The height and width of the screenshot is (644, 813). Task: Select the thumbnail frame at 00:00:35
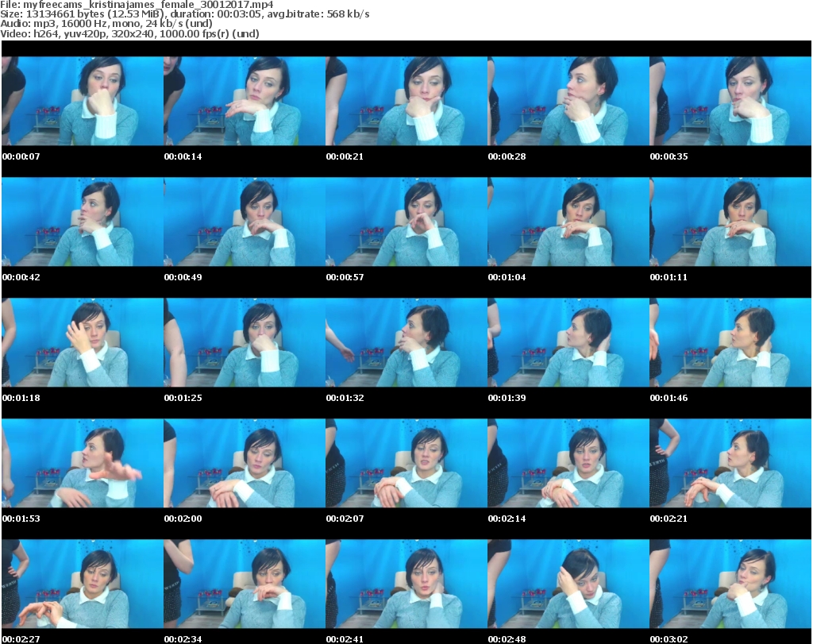pos(730,101)
